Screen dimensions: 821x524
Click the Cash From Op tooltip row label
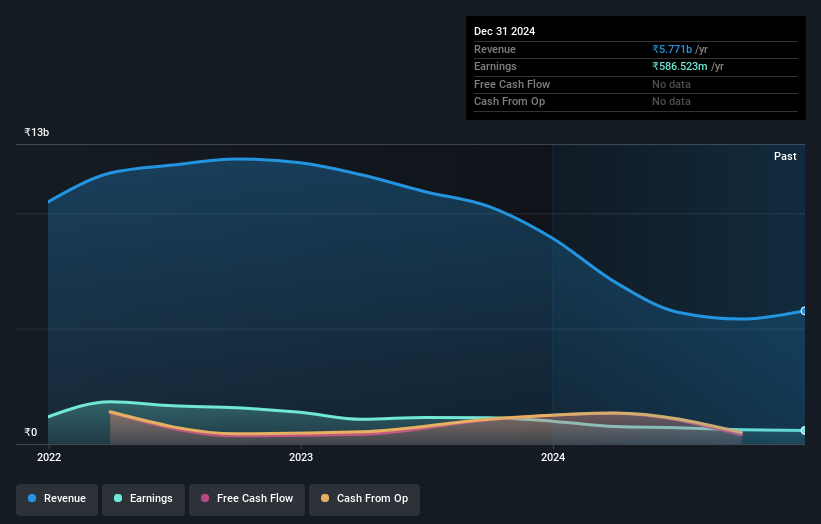coord(509,102)
